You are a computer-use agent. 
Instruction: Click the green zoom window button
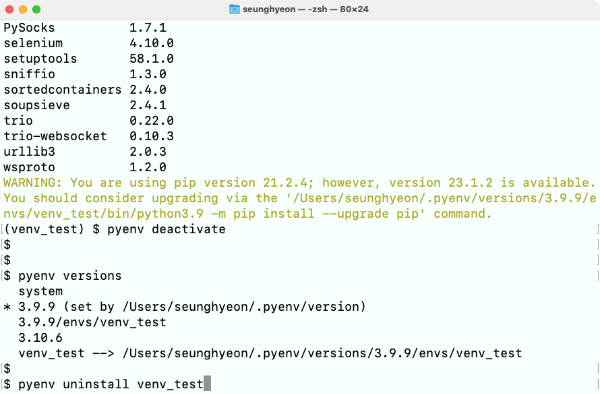point(36,9)
